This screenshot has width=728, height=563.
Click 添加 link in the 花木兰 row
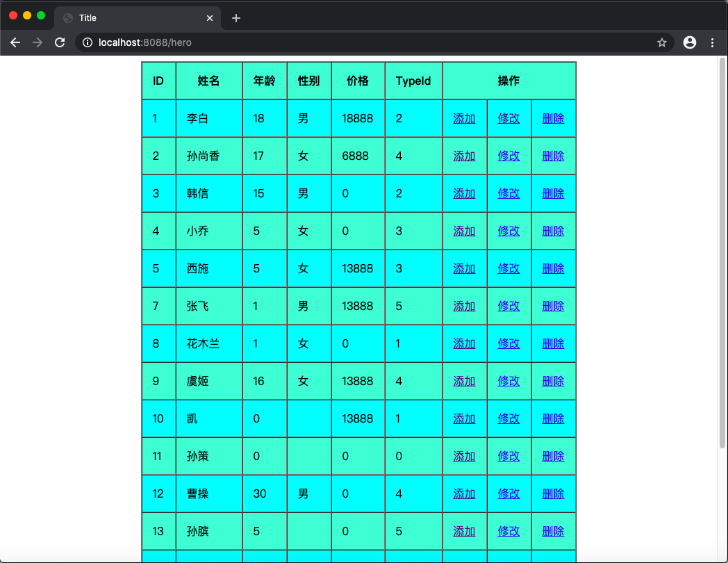[x=464, y=343]
